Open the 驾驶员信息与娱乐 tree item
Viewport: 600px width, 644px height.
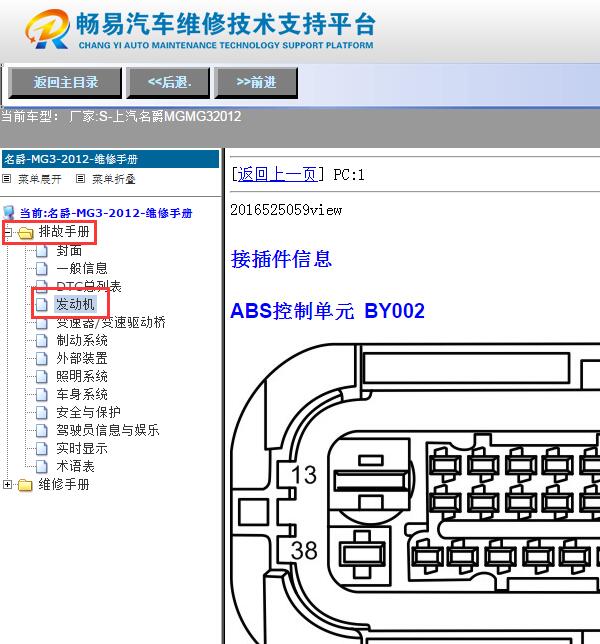(x=108, y=430)
